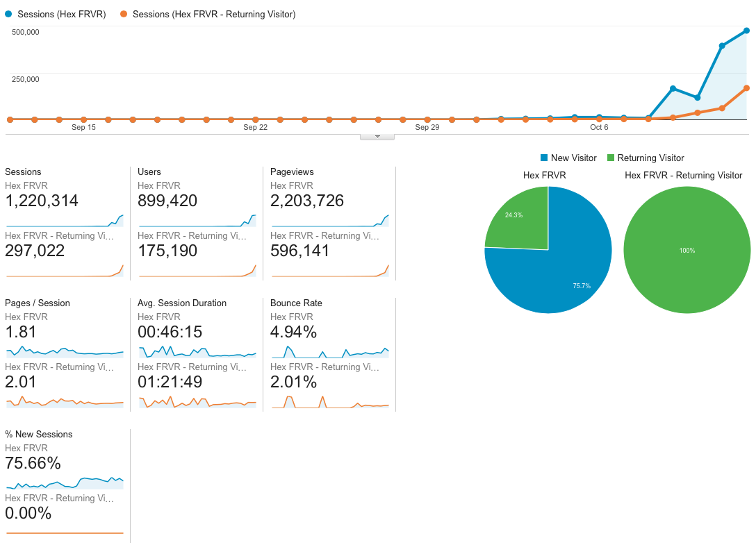Click Hex FRVR - Returning Visitor pie title
The image size is (756, 545).
[683, 175]
